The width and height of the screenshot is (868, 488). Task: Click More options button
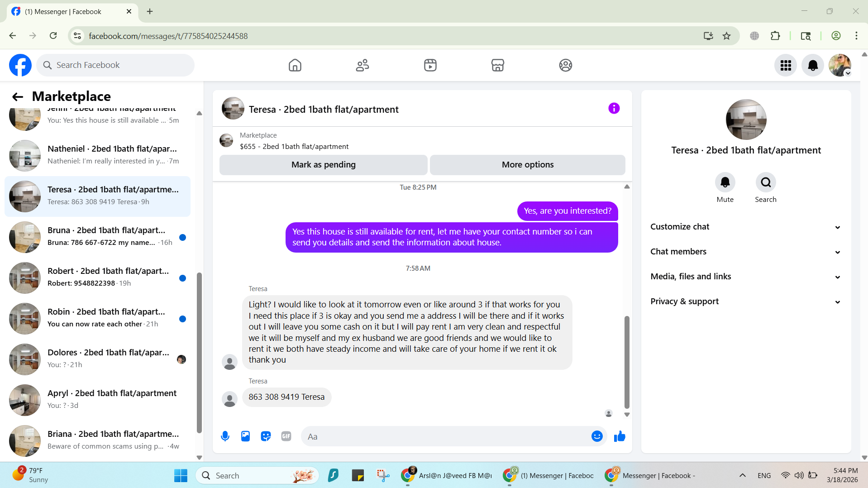click(528, 165)
